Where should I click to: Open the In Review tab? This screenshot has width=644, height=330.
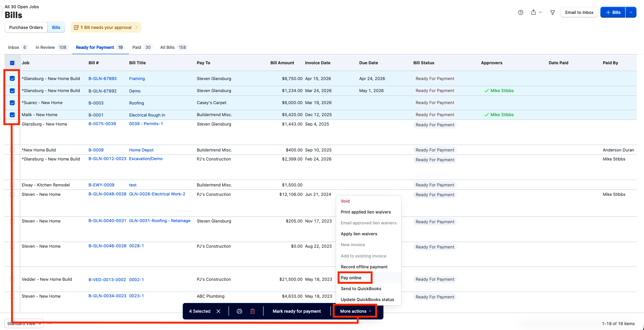[52, 47]
